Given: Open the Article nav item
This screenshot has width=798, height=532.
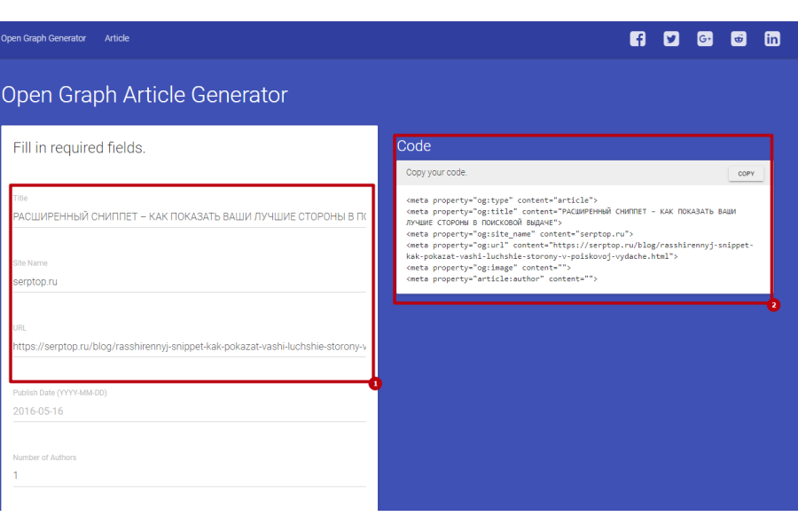Looking at the screenshot, I should click(117, 39).
